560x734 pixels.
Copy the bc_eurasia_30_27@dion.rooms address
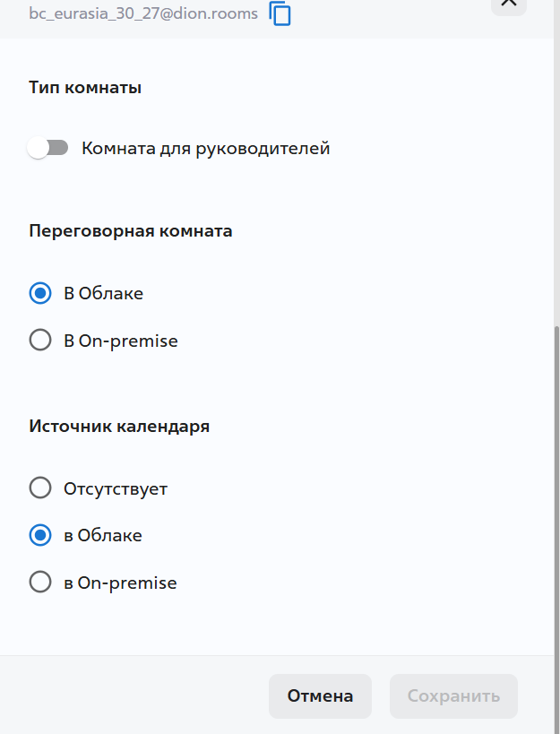pyautogui.click(x=280, y=14)
